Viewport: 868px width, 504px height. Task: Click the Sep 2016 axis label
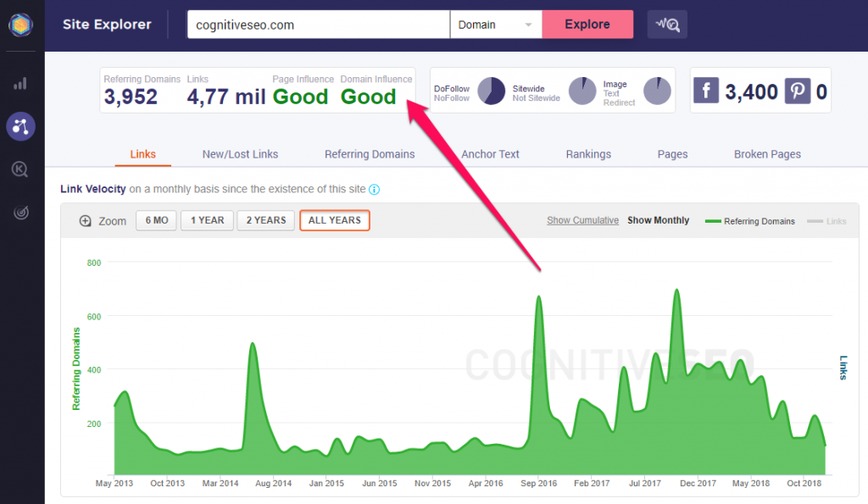pyautogui.click(x=538, y=483)
